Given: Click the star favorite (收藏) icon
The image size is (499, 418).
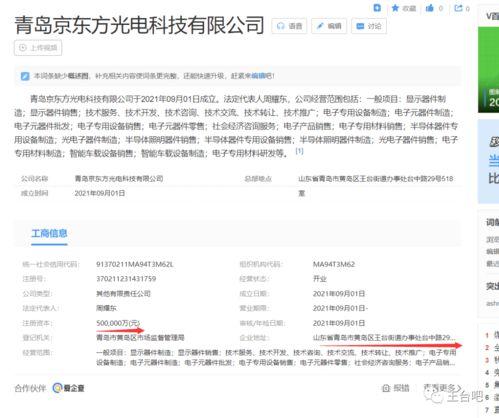Looking at the screenshot, I should (x=395, y=8).
